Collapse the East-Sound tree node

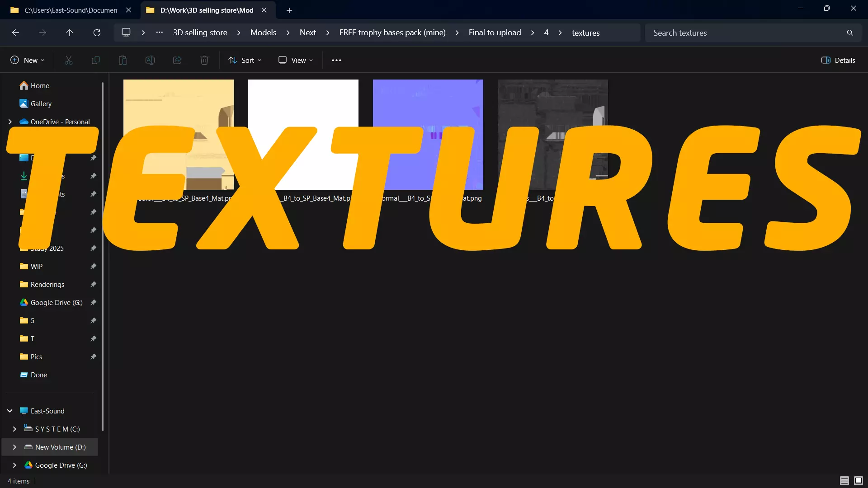pos(9,411)
